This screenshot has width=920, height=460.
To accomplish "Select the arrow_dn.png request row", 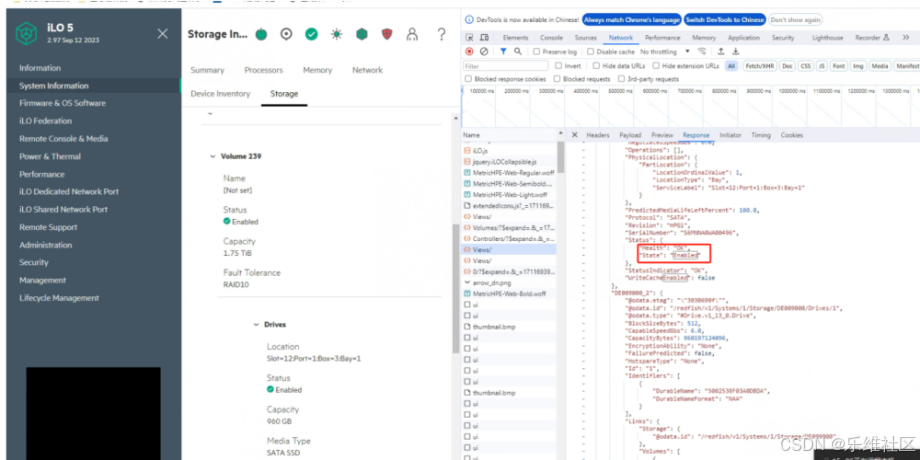I will click(509, 282).
